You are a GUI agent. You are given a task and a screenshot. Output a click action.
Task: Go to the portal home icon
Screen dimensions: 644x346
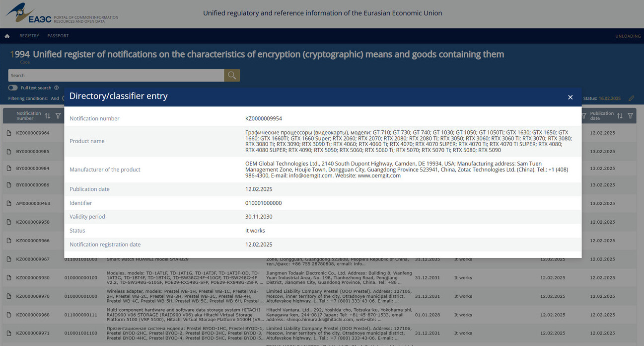[x=7, y=36]
